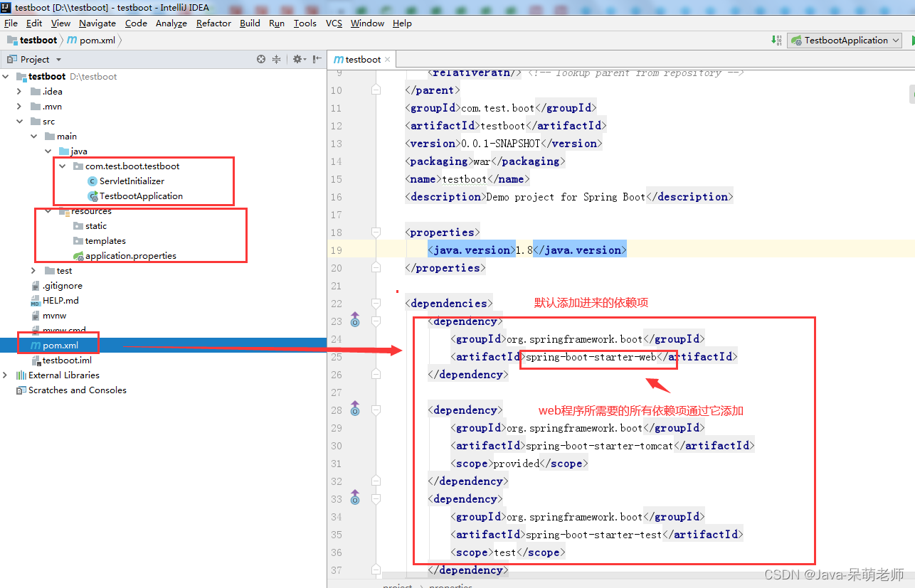The image size is (915, 588).
Task: Open the VCS menu
Action: (334, 23)
